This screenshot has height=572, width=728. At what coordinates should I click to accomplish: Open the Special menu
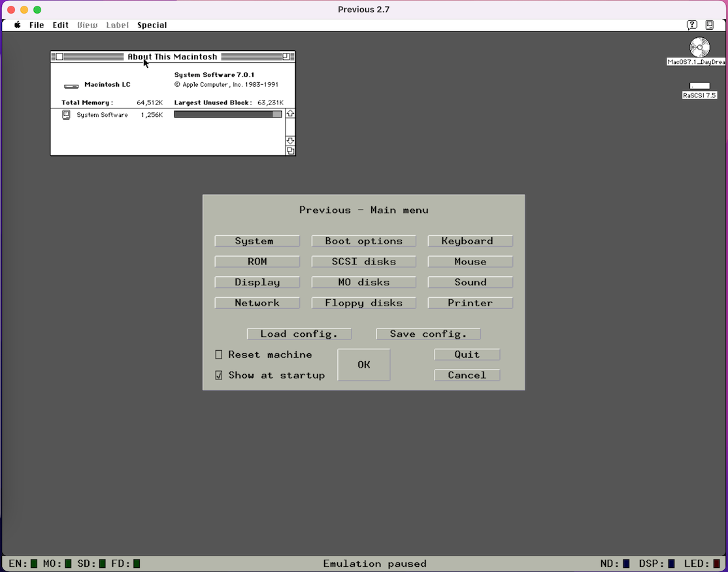(152, 25)
